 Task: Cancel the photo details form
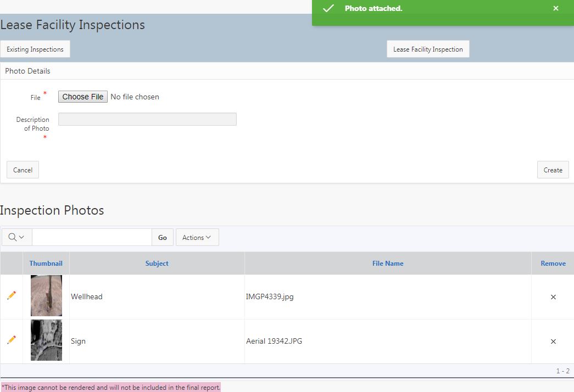coord(23,170)
